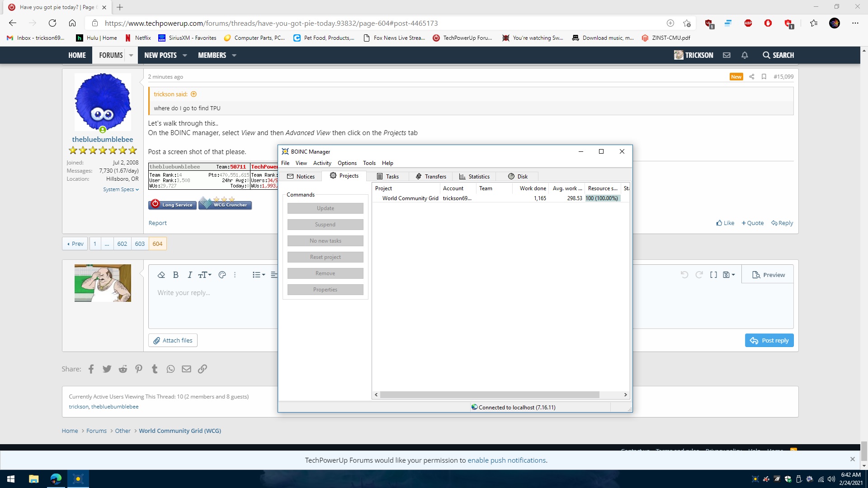This screenshot has height=488, width=868.
Task: Open BOINC Activity menu
Action: (x=322, y=163)
